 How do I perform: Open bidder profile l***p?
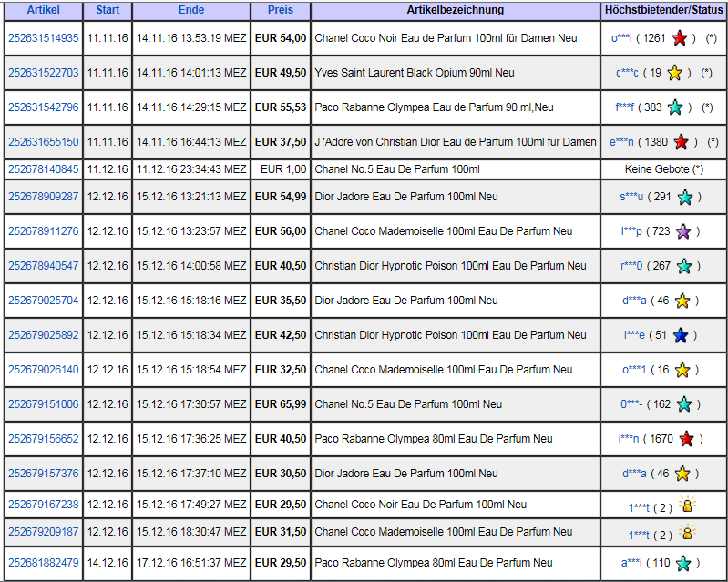pos(631,231)
